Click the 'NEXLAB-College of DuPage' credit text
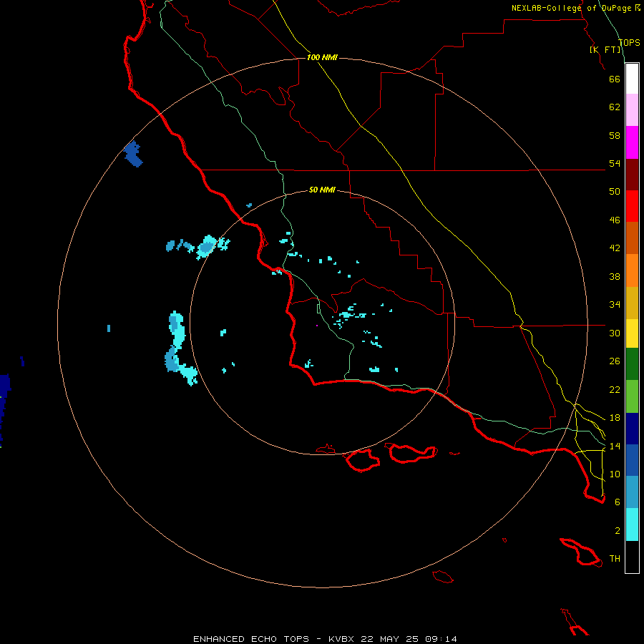This screenshot has width=644, height=644. 572,8
